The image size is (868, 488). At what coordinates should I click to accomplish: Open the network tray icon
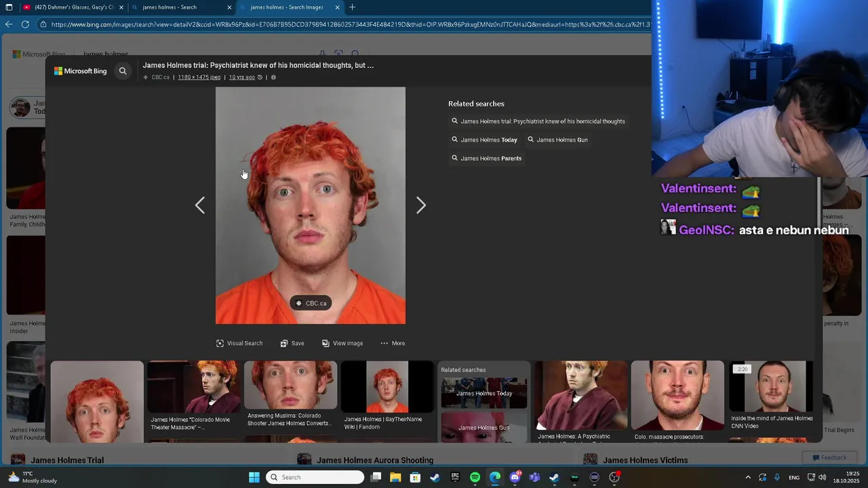811,477
